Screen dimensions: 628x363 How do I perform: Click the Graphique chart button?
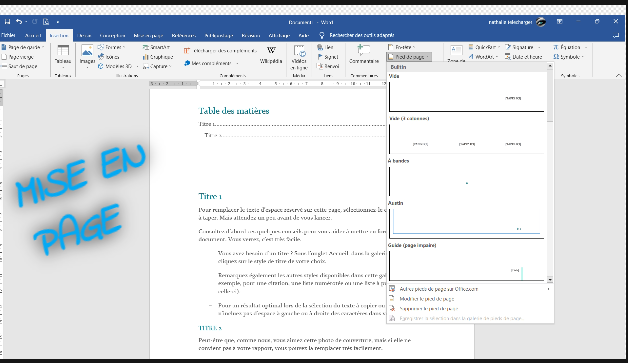tap(158, 57)
